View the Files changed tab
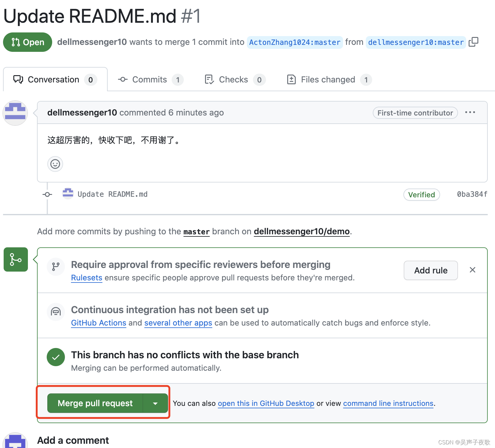 (x=329, y=79)
